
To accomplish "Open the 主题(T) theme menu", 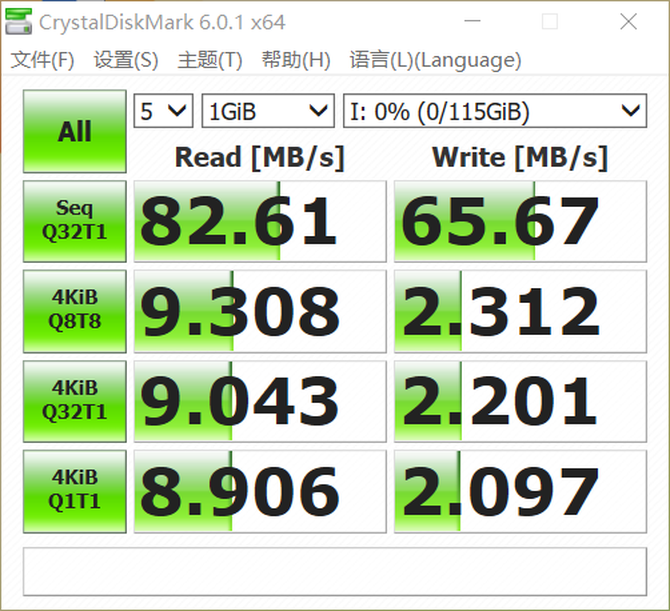I will 210,60.
